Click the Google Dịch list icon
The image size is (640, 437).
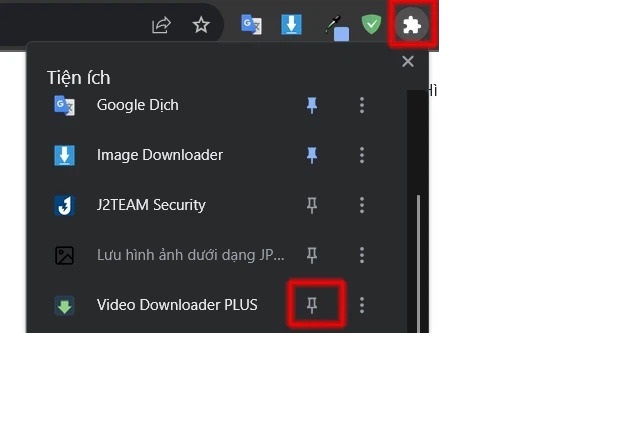pos(64,105)
